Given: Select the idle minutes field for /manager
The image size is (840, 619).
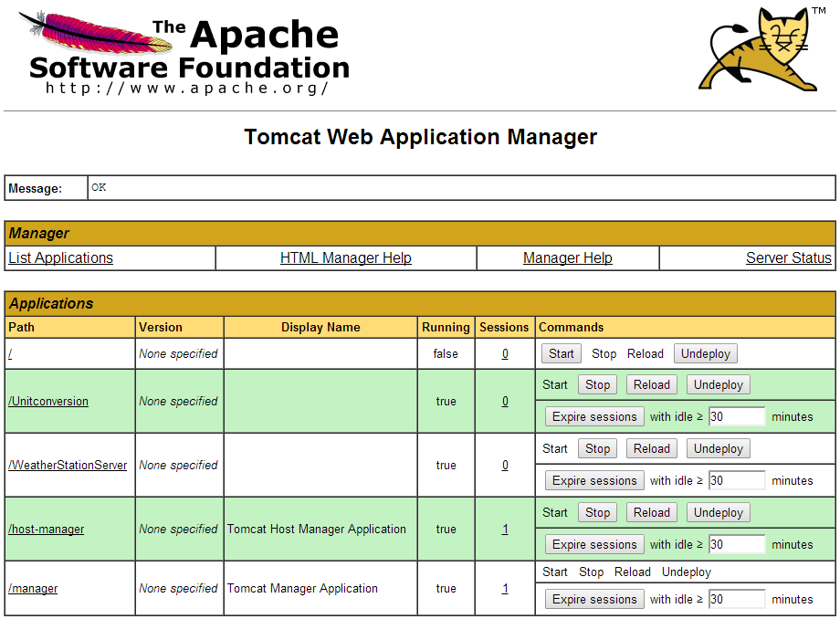Looking at the screenshot, I should tap(736, 599).
